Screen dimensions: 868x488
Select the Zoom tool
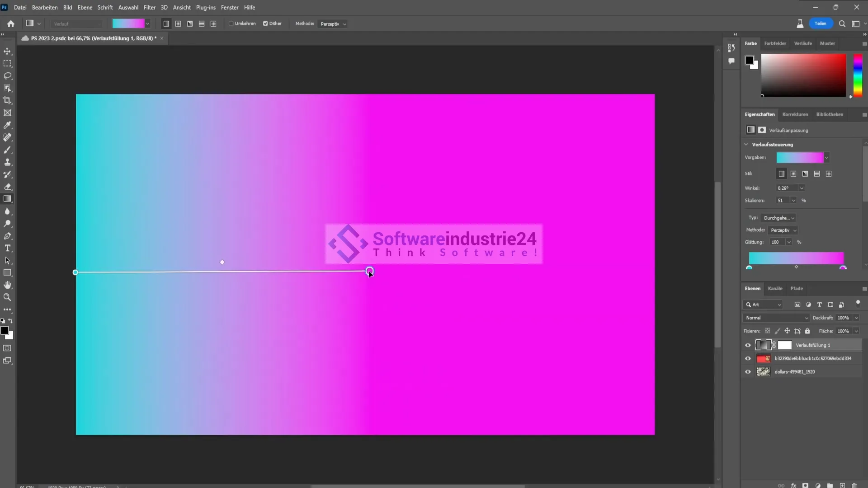point(7,297)
